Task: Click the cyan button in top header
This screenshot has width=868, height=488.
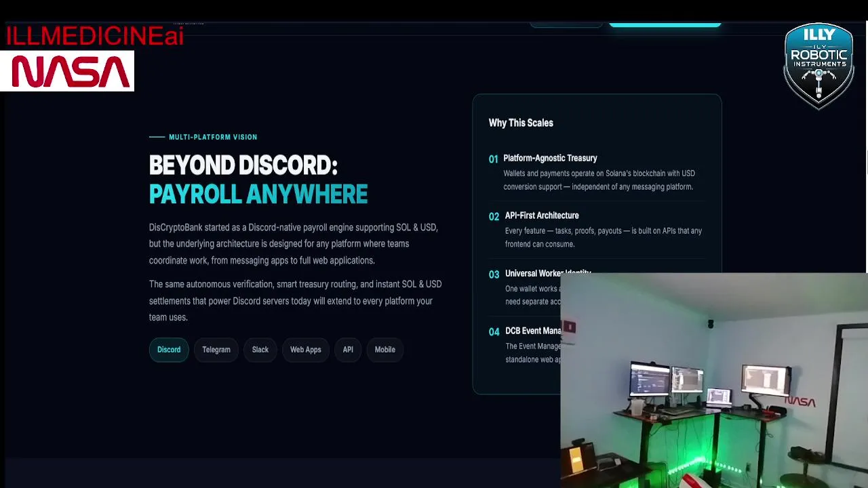Action: point(665,24)
